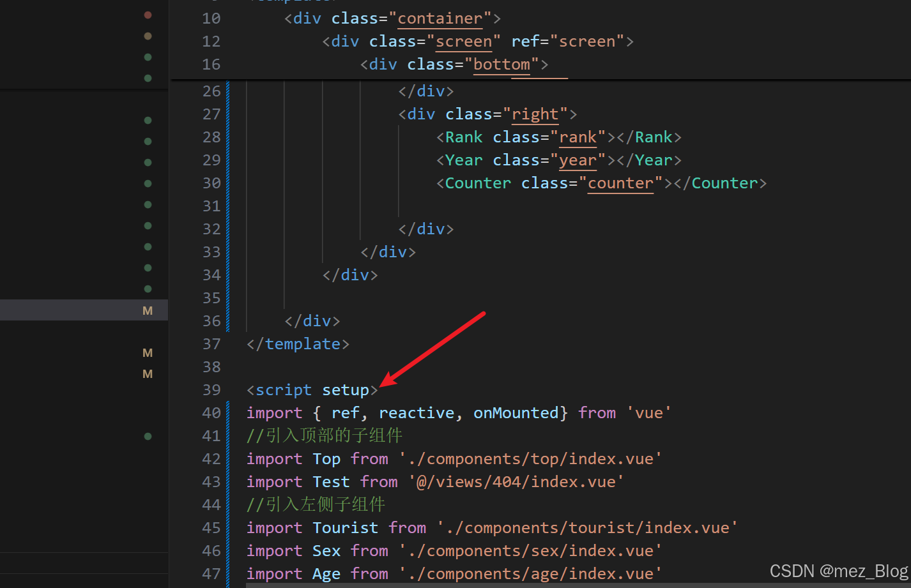Jump to sticky line with class "bottom"
This screenshot has width=911, height=588.
coord(454,64)
